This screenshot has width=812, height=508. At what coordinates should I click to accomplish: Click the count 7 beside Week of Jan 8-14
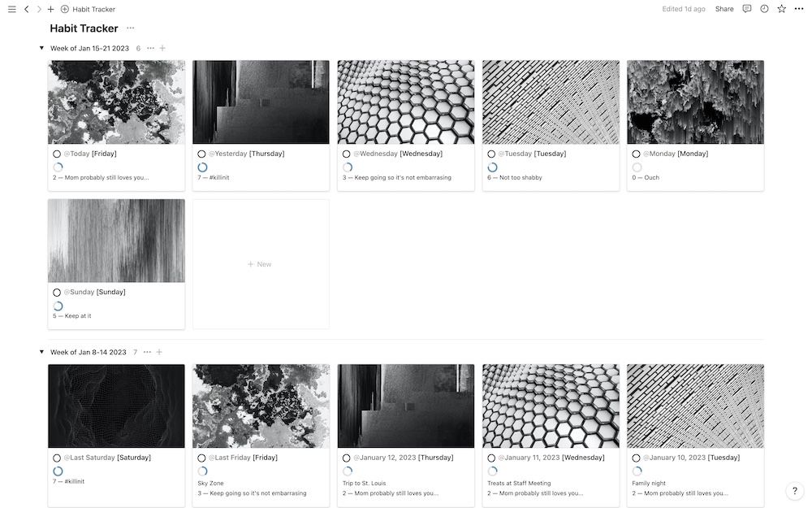click(x=135, y=352)
